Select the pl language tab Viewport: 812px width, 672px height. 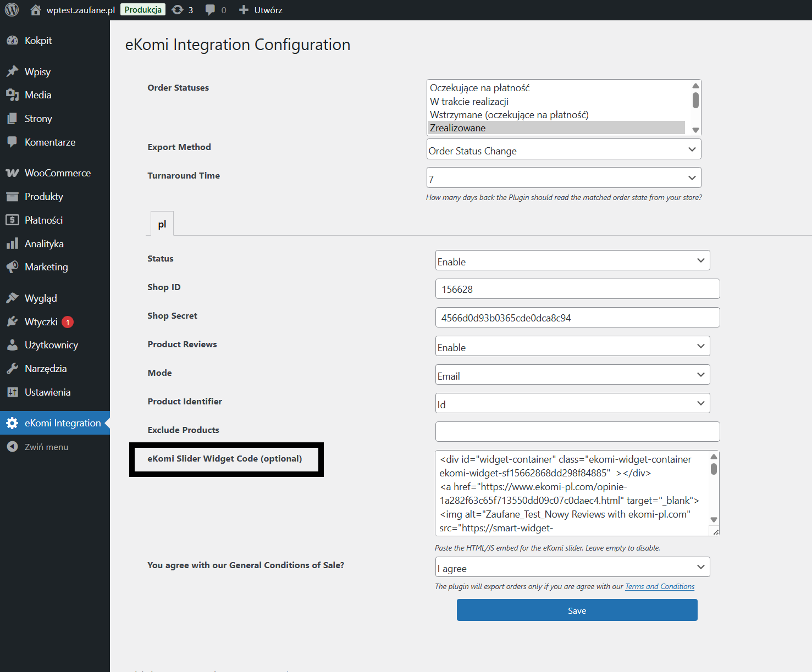pyautogui.click(x=162, y=224)
